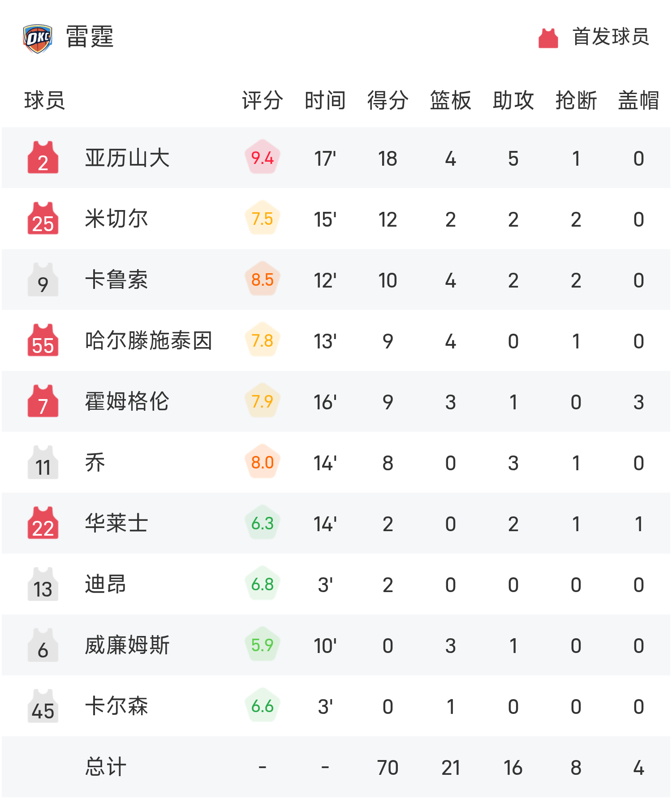Click gray jersey number 9 icon
This screenshot has height=799, width=672.
(x=43, y=280)
